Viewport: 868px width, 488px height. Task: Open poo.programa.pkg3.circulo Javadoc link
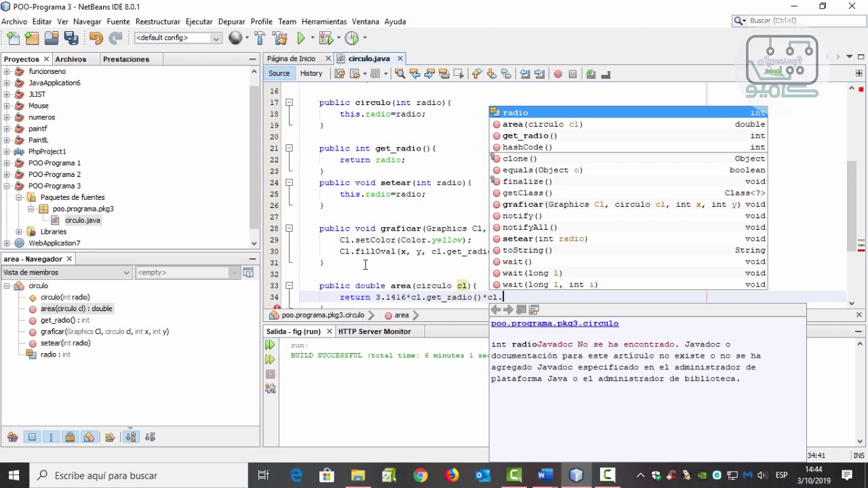pos(554,324)
